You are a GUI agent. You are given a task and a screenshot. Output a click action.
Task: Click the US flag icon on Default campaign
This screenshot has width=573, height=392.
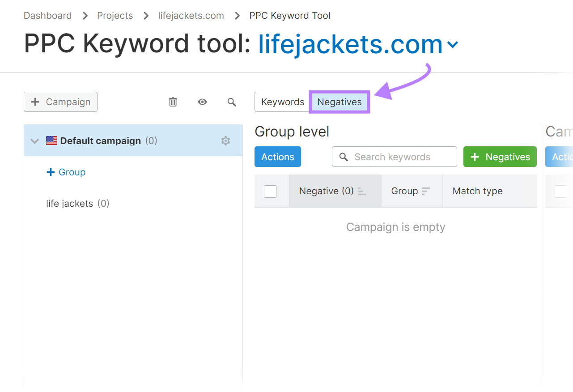[x=51, y=140]
